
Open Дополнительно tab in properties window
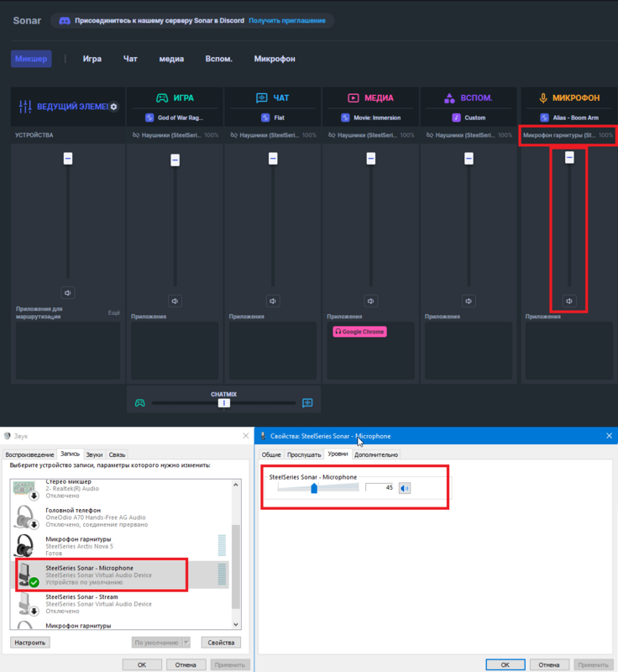(x=376, y=454)
